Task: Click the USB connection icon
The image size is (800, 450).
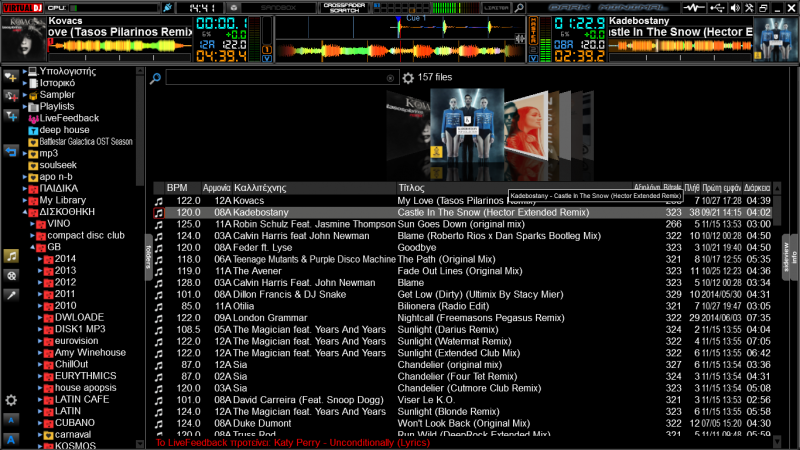Action: coord(717,8)
